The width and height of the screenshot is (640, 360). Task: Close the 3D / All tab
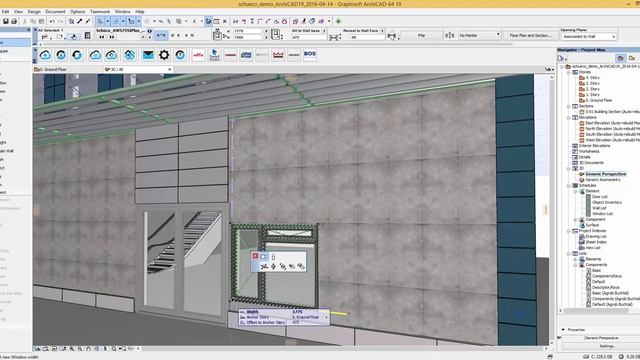(170, 69)
